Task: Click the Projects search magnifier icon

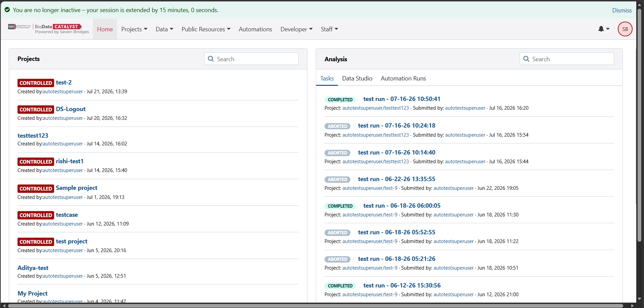Action: [211, 59]
